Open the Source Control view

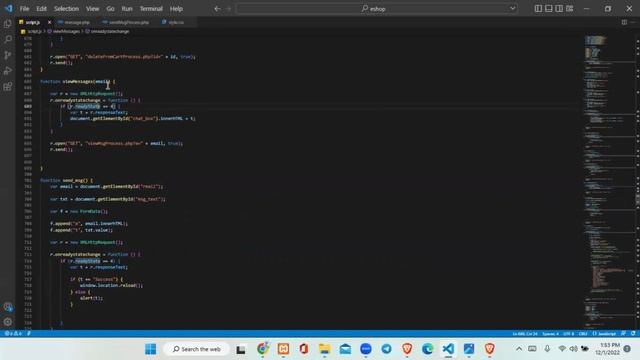coord(7,55)
